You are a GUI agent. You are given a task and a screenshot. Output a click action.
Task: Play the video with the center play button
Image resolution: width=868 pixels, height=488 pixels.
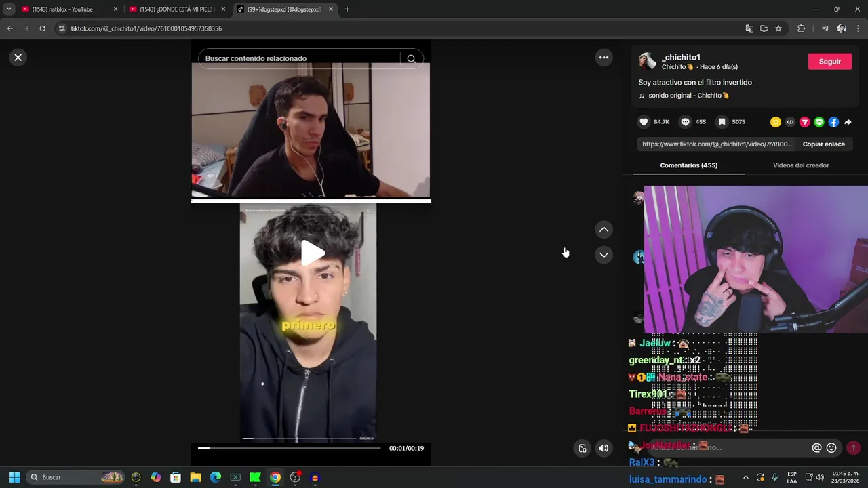tap(313, 253)
